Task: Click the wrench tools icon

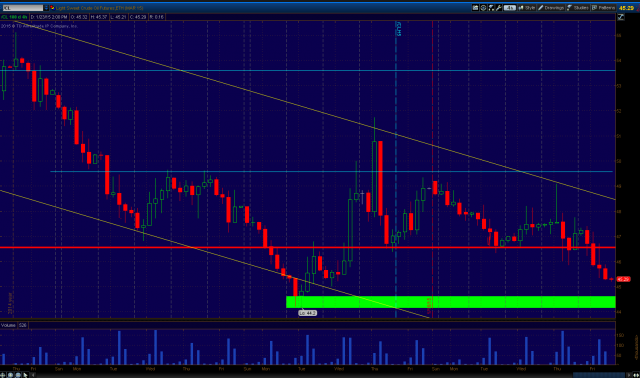Action: pos(499,8)
